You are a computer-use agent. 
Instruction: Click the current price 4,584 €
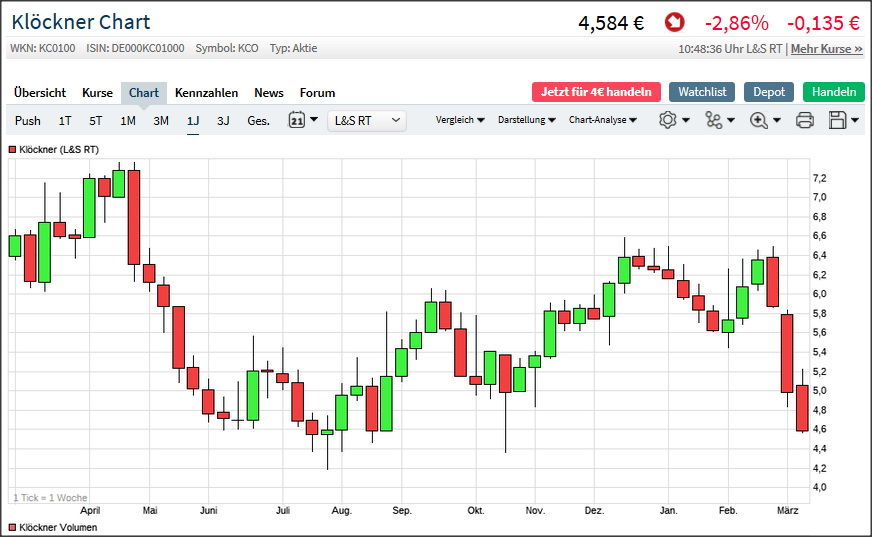pyautogui.click(x=611, y=23)
